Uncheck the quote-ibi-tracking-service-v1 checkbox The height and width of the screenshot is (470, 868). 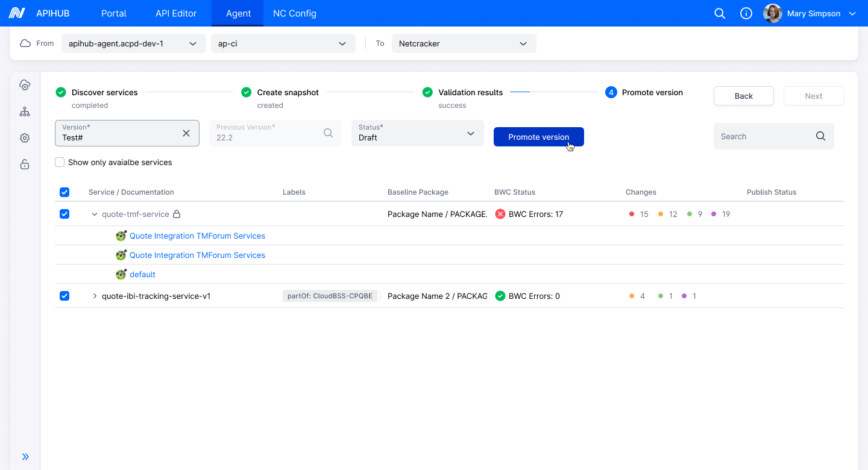point(64,296)
